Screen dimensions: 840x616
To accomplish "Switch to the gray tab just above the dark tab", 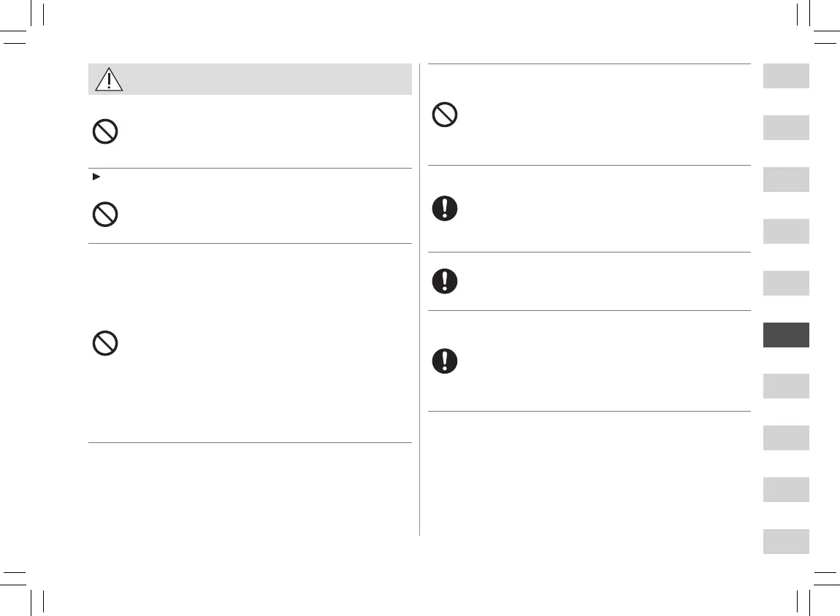I will click(x=786, y=283).
